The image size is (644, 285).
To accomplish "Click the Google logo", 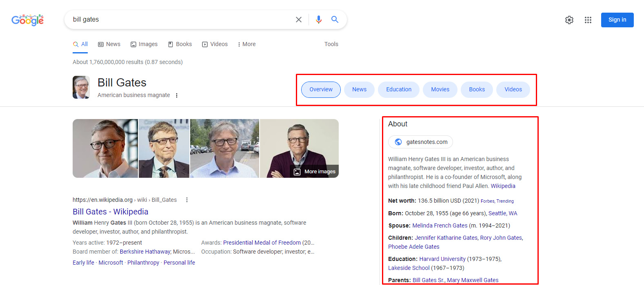I will 27,20.
